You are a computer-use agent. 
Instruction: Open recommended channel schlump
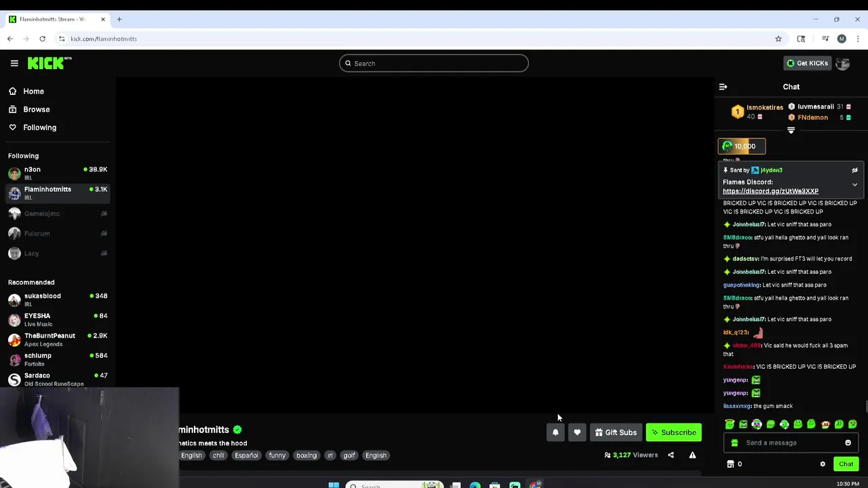point(58,359)
